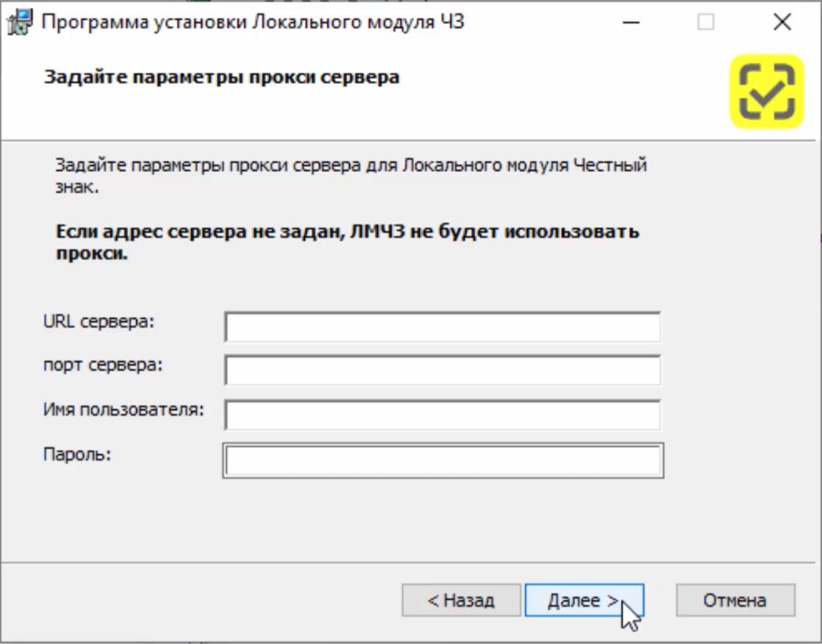Click the 'порт сервера:' label
The image size is (822, 644).
102,364
